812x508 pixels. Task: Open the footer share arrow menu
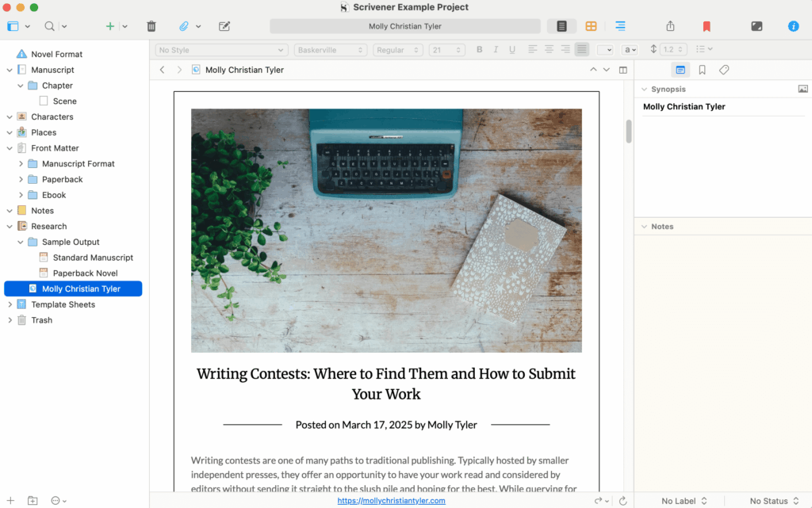601,501
